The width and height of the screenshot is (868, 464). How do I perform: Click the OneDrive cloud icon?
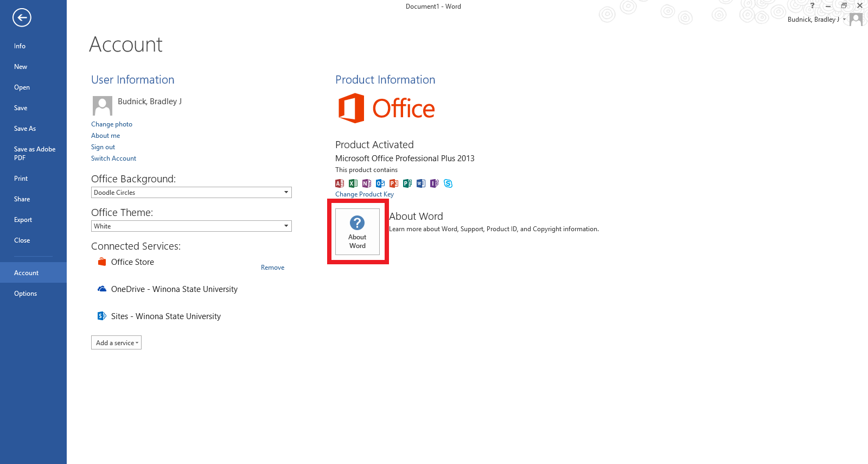tap(101, 289)
